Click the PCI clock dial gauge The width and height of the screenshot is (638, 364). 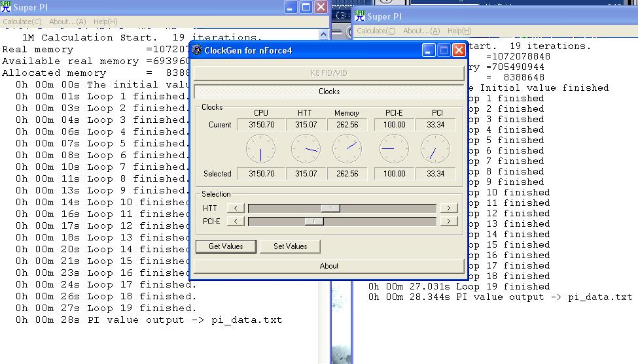(x=435, y=149)
